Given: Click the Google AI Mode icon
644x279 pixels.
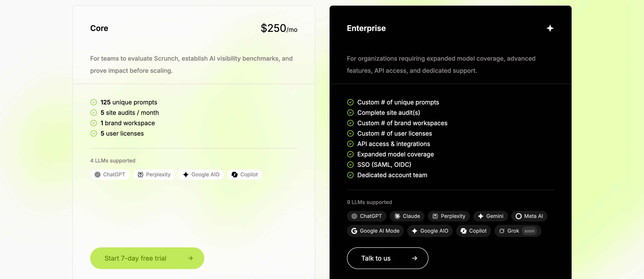Looking at the screenshot, I should (354, 231).
